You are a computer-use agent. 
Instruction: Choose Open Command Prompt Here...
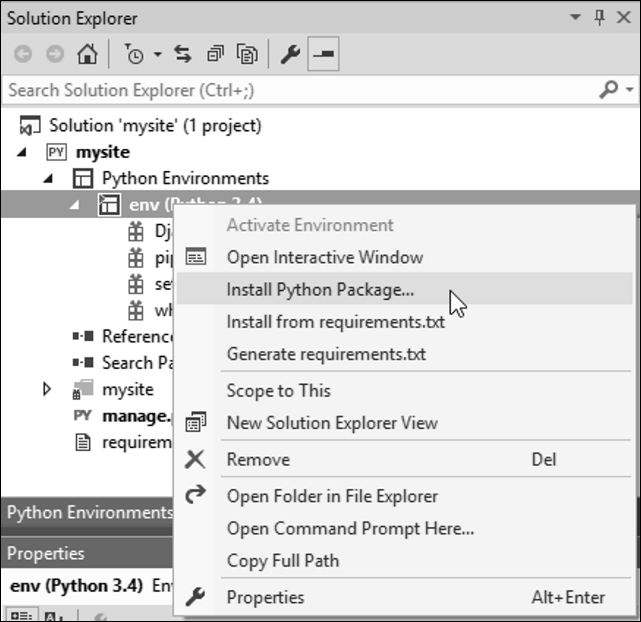point(350,528)
